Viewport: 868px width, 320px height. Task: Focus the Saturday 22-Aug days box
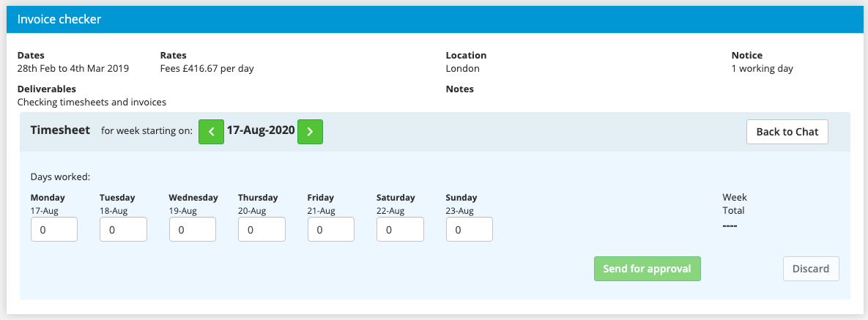point(400,230)
